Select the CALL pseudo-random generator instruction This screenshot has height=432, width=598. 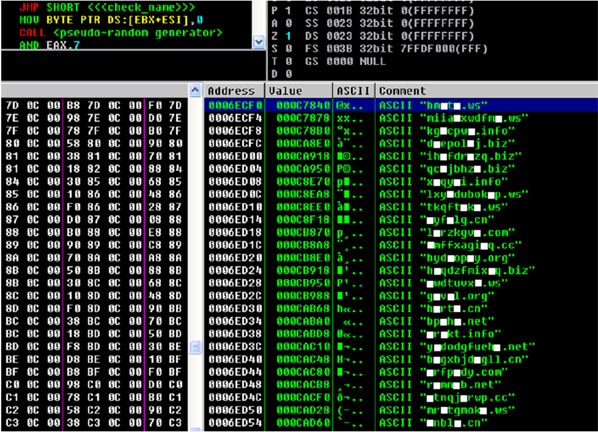[121, 32]
